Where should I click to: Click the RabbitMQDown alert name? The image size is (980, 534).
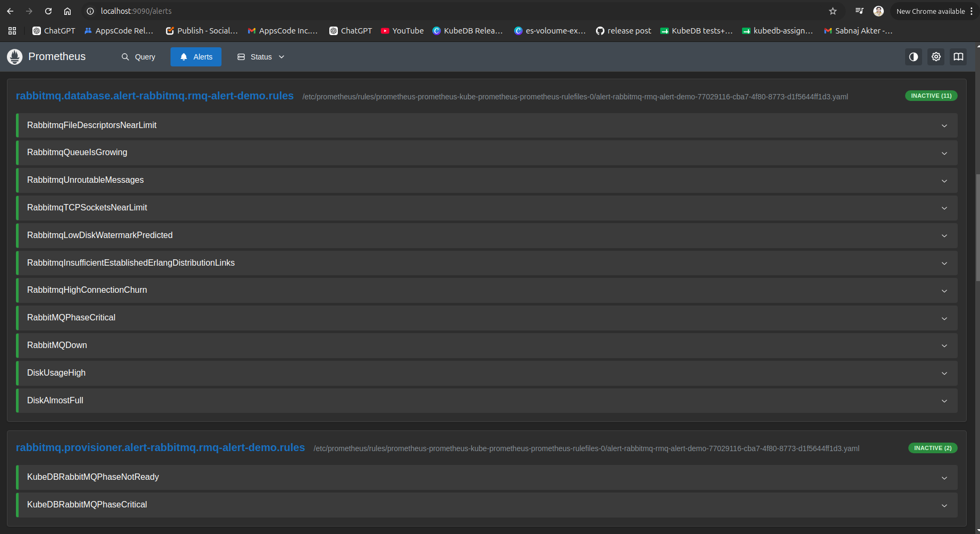pyautogui.click(x=57, y=345)
